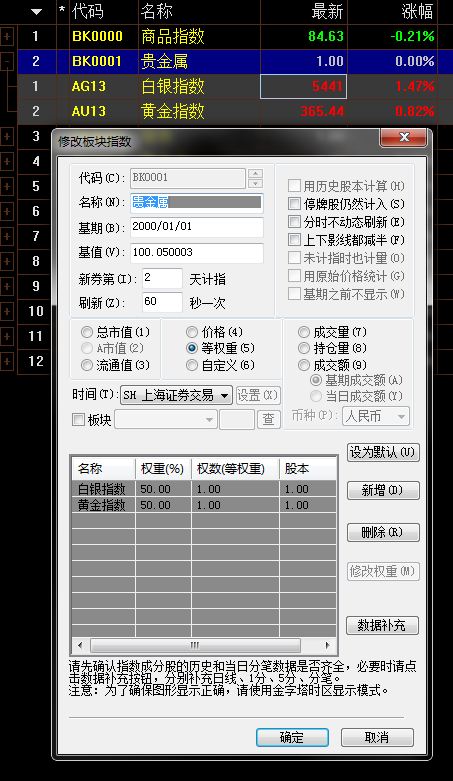Click the 新增 button
The image size is (453, 781).
[383, 490]
